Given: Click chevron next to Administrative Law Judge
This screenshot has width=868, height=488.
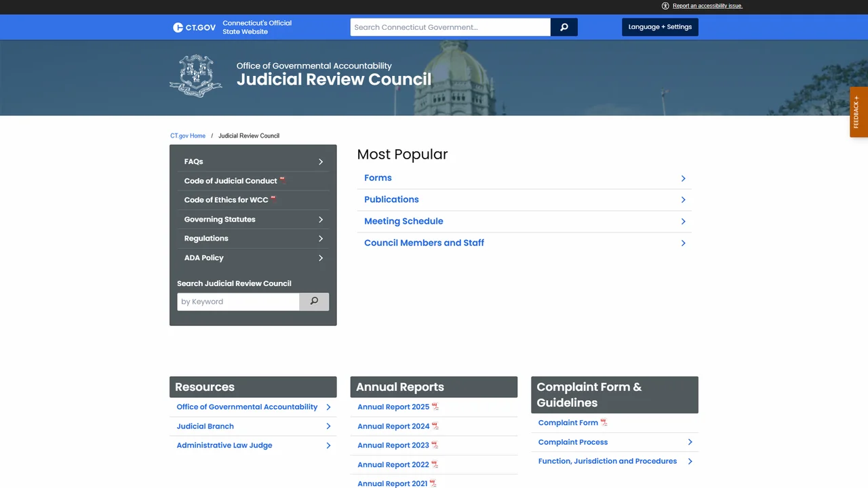Looking at the screenshot, I should 328,446.
